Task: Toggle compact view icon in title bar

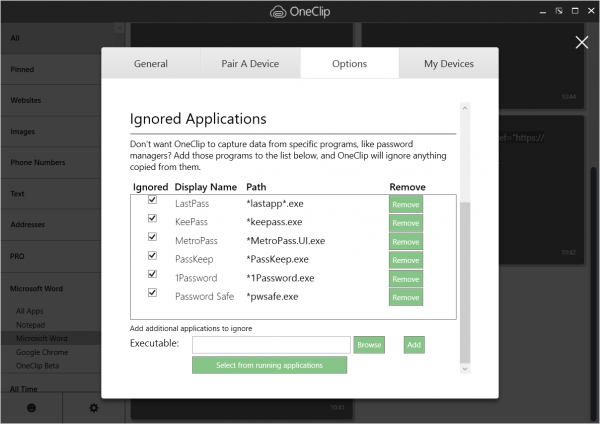Action: pyautogui.click(x=559, y=11)
